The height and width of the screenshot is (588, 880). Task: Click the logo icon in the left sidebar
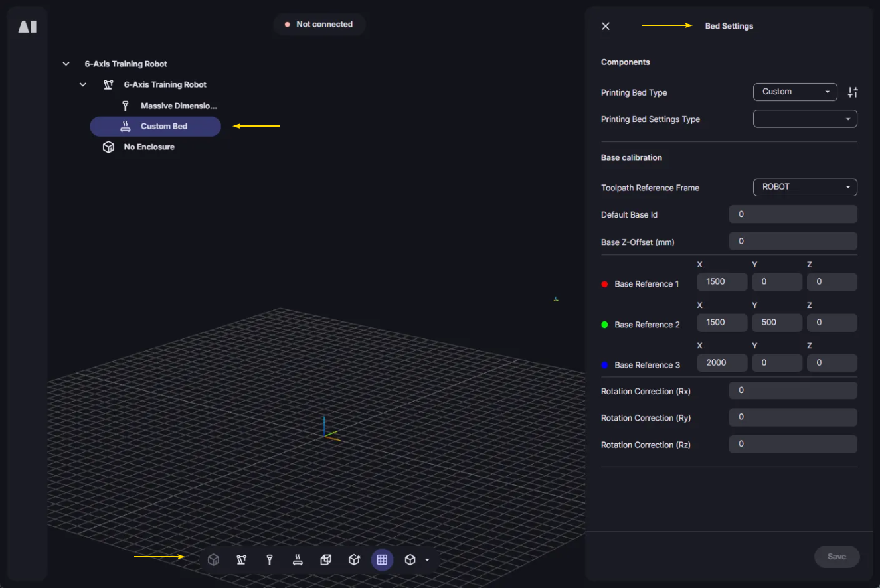tap(27, 27)
